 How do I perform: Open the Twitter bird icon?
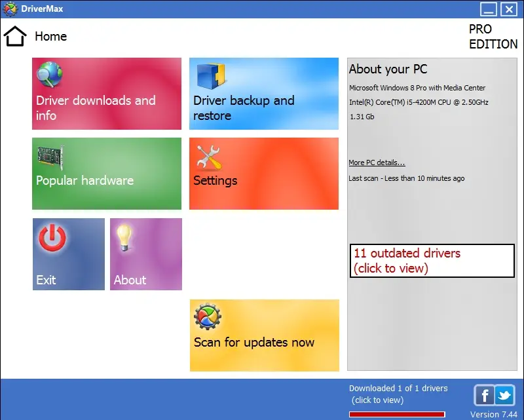(x=505, y=395)
